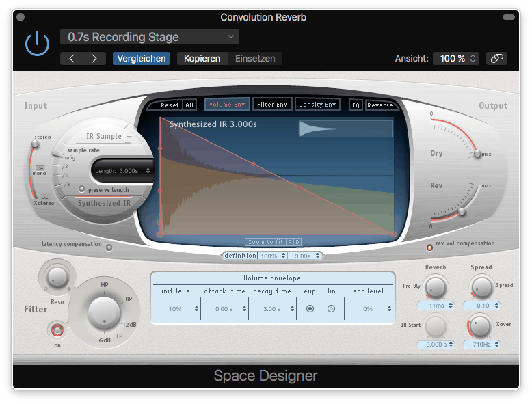Go to next preset arrow

tap(94, 58)
